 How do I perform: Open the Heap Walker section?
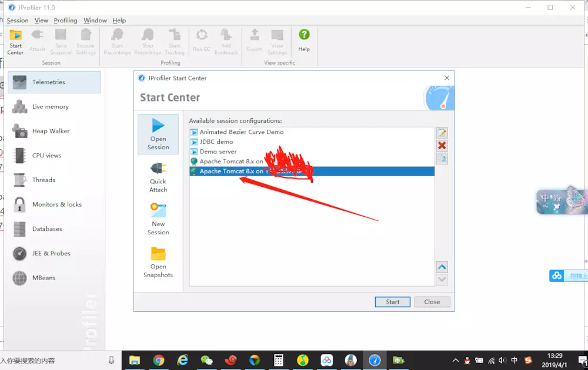click(54, 131)
